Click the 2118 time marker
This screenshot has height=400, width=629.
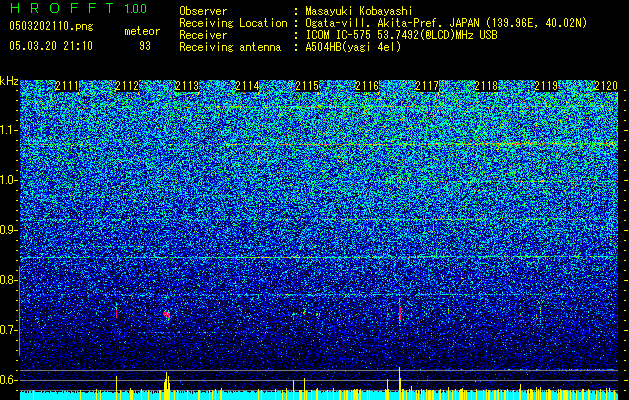coord(487,86)
